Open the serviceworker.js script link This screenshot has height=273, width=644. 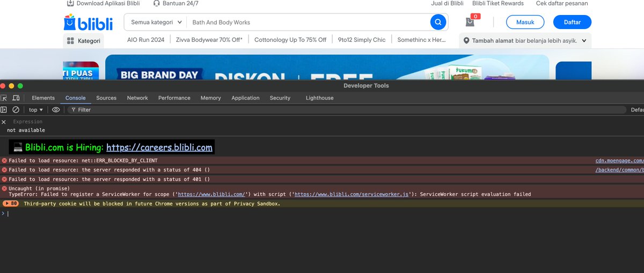click(352, 194)
